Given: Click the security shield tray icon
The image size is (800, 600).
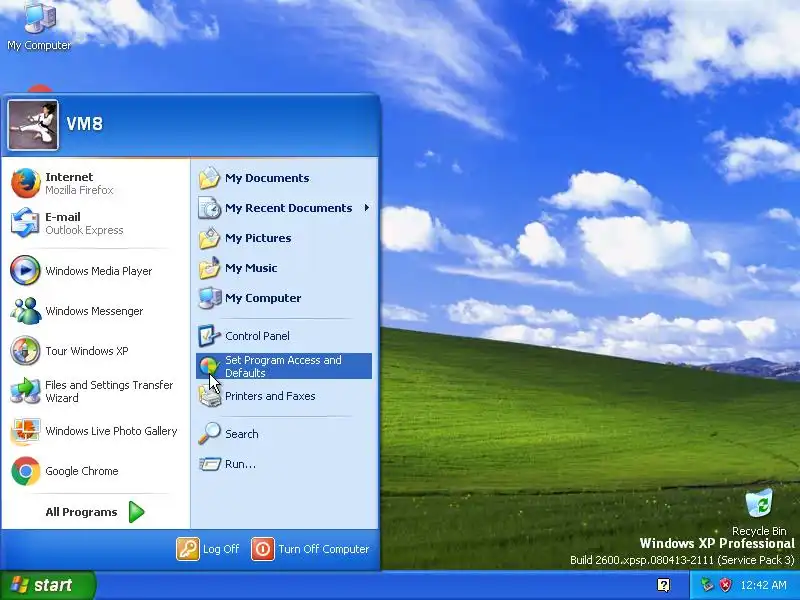Looking at the screenshot, I should click(x=725, y=585).
